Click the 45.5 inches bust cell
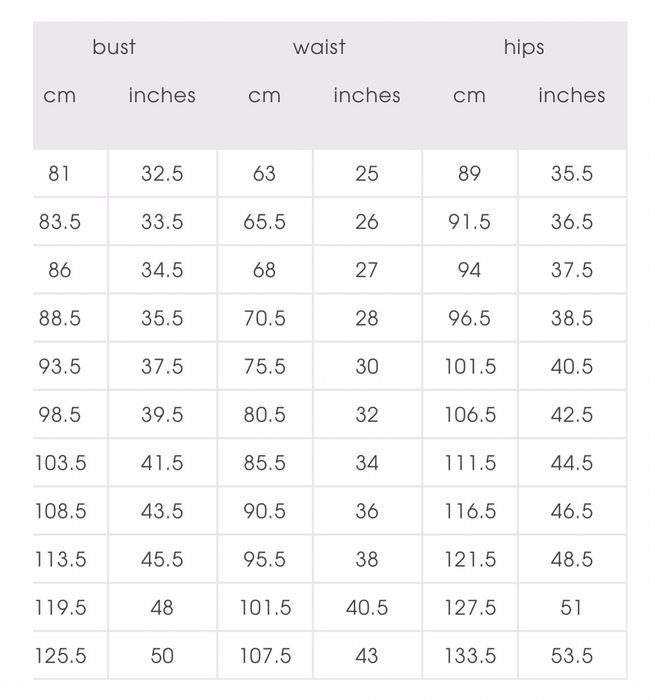This screenshot has width=655, height=700. pyautogui.click(x=162, y=559)
